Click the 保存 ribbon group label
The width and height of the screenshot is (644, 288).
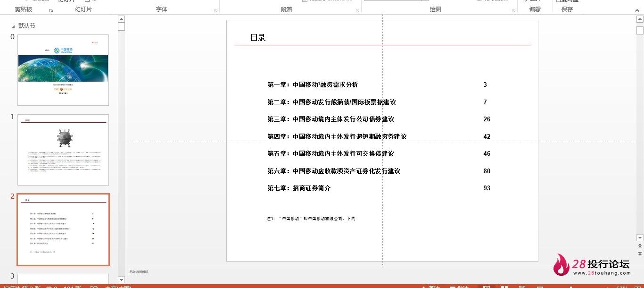click(x=567, y=9)
